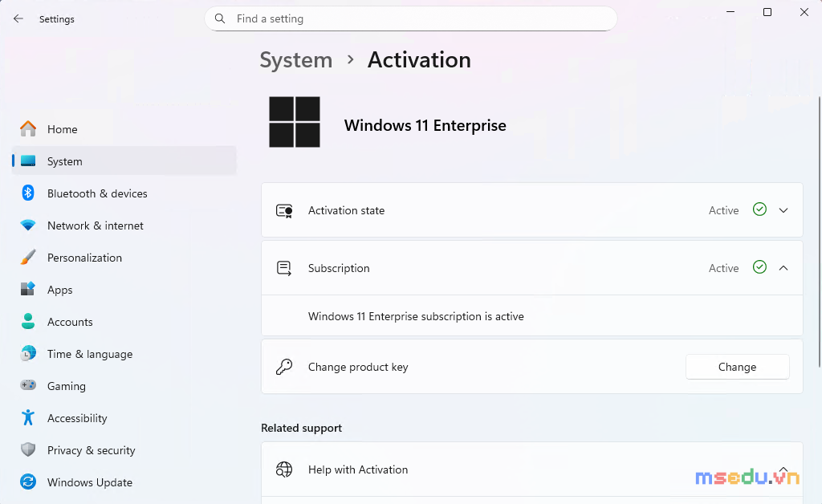Click the Accounts person icon
The image size is (822, 504).
pos(28,321)
